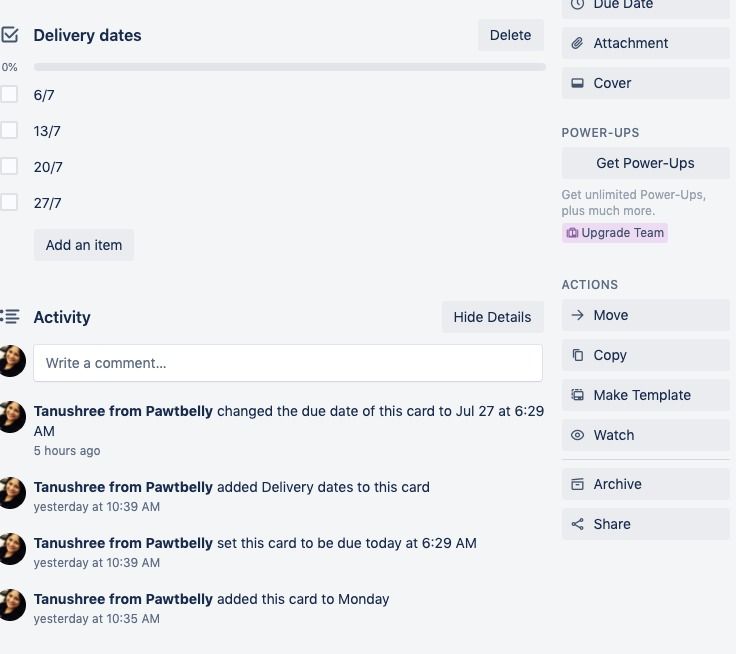
Task: Click the Copy icon under Actions
Action: click(577, 355)
